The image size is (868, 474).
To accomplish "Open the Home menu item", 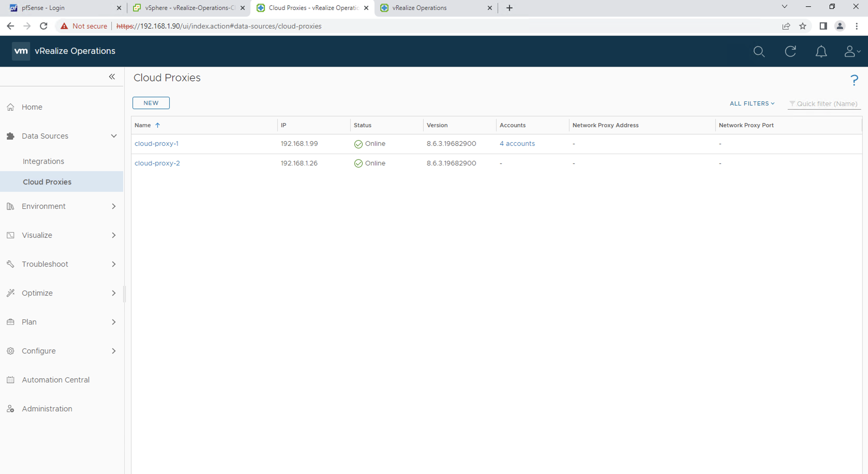I will tap(32, 107).
